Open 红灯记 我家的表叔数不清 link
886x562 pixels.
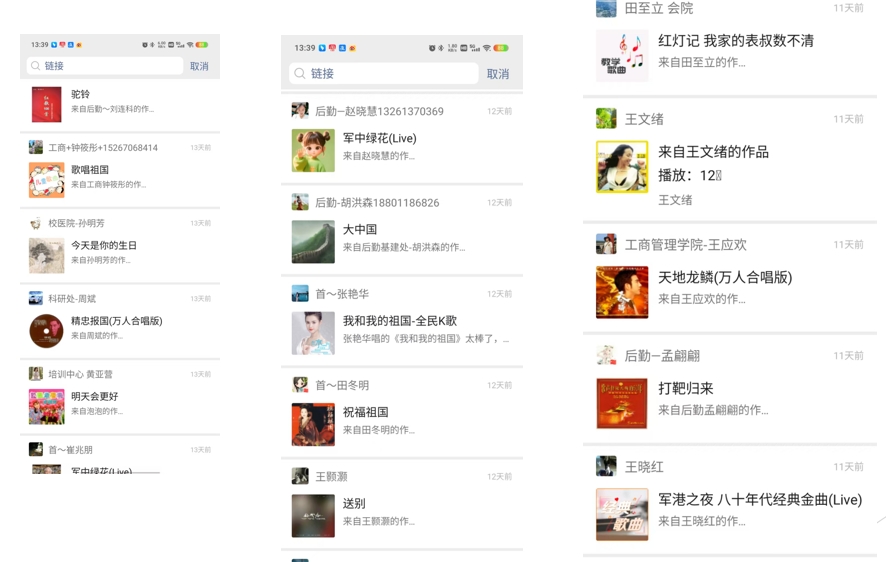pos(729,56)
